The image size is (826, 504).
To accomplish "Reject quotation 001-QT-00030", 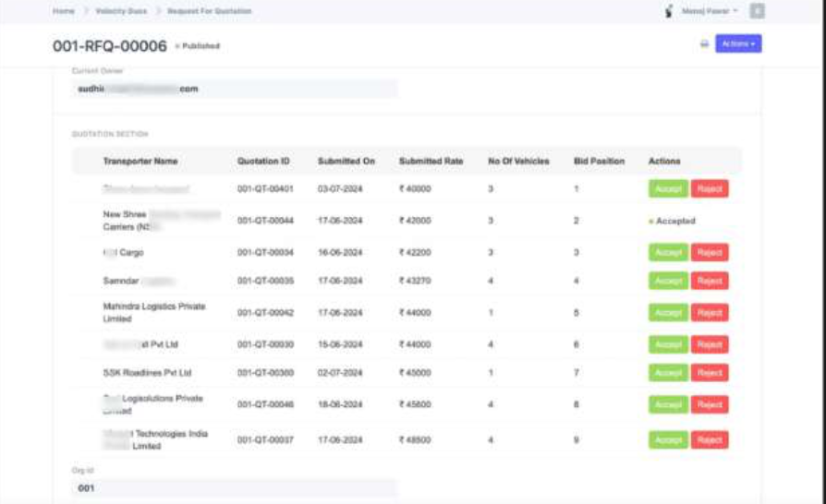I will 710,344.
